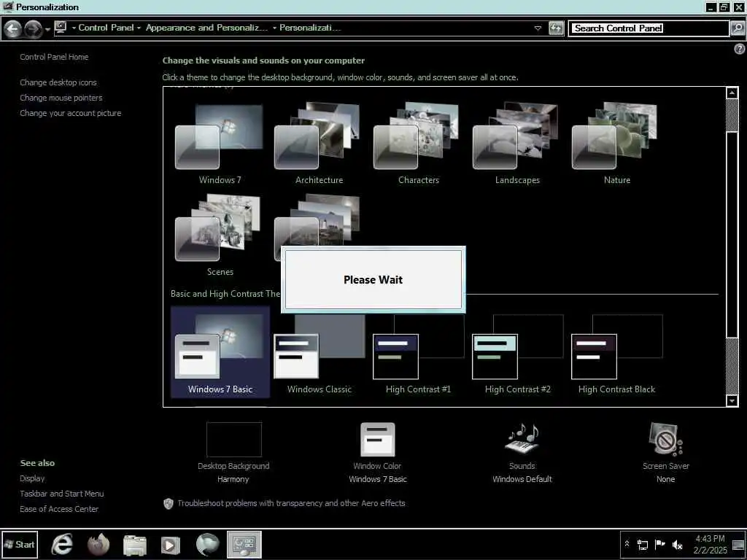The height and width of the screenshot is (560, 747).
Task: Open Change desktop icons link
Action: coord(58,82)
